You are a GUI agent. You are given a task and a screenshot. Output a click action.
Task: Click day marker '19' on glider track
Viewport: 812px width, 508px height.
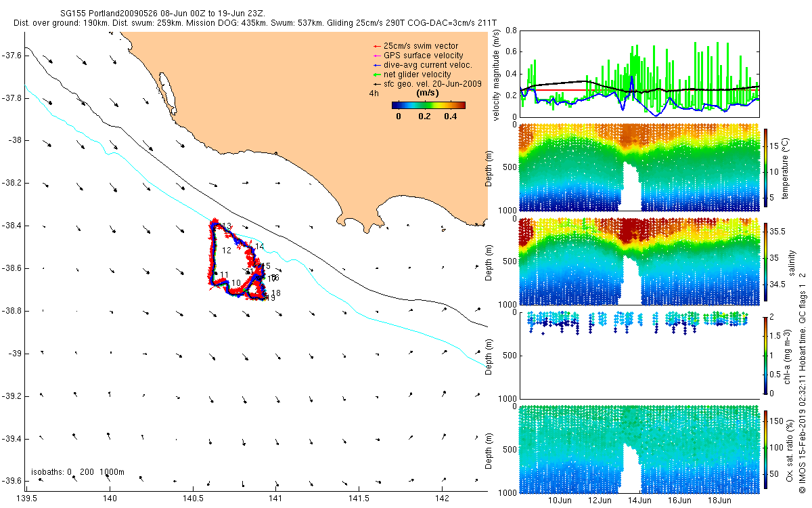269,298
